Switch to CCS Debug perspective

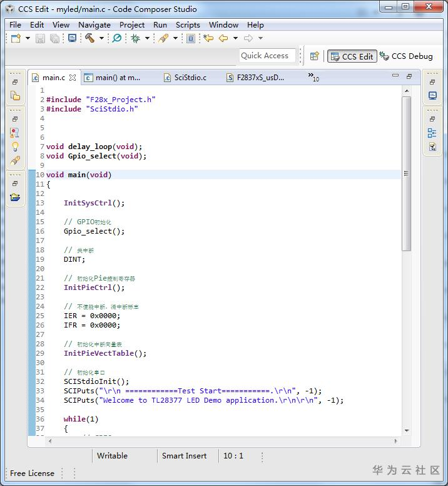pyautogui.click(x=407, y=56)
